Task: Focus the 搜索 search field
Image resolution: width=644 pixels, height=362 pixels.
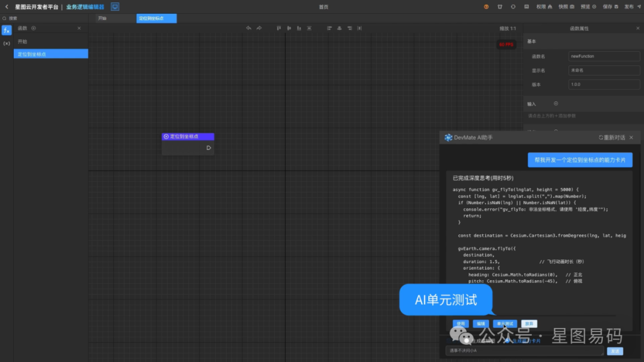Action: pyautogui.click(x=45, y=18)
